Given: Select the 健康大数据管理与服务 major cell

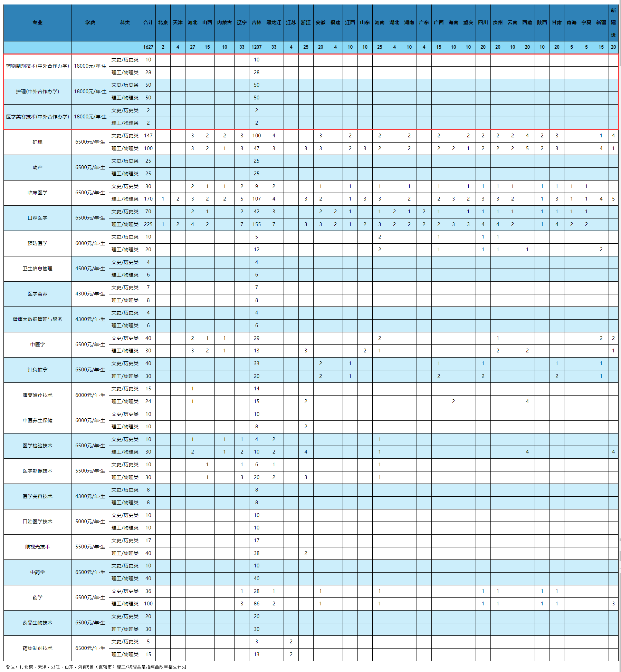Looking at the screenshot, I should coord(37,319).
